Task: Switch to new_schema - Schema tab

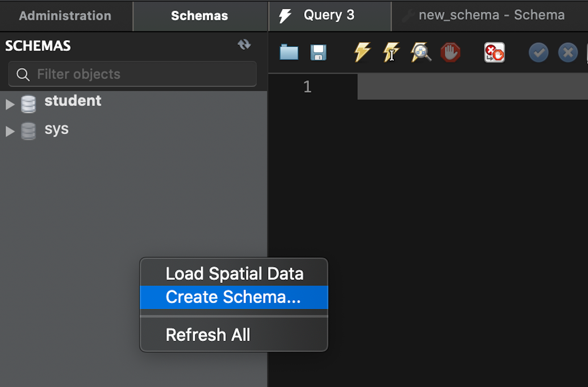Action: pos(491,15)
